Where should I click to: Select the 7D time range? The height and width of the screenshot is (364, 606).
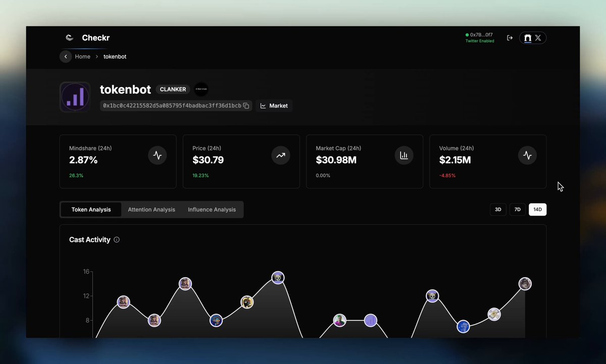click(518, 210)
